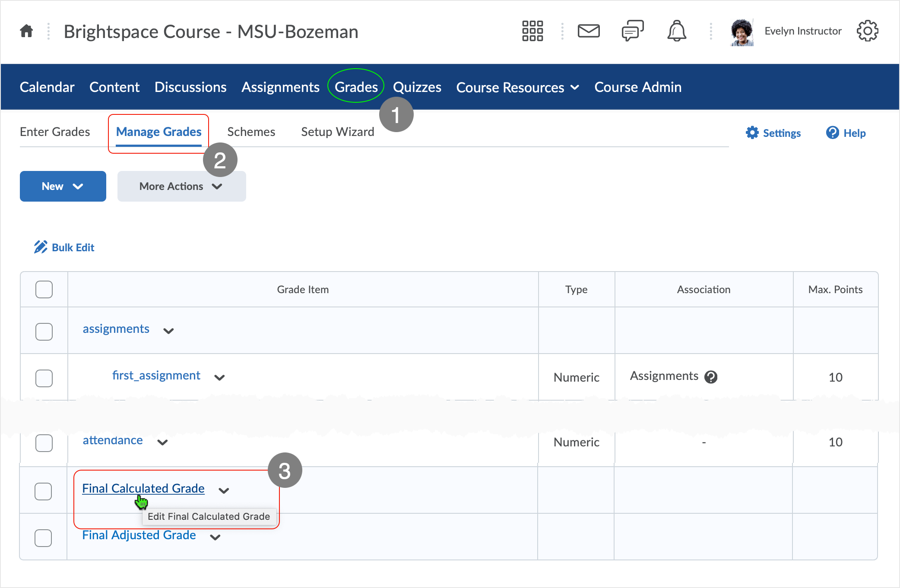Click the Type column header
Screen dimensions: 900x588
pos(577,290)
